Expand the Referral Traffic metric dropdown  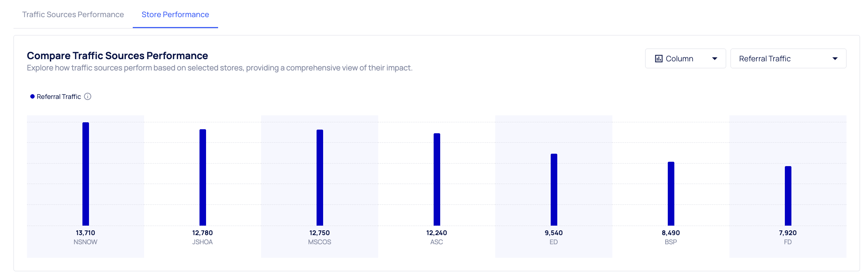(x=788, y=59)
